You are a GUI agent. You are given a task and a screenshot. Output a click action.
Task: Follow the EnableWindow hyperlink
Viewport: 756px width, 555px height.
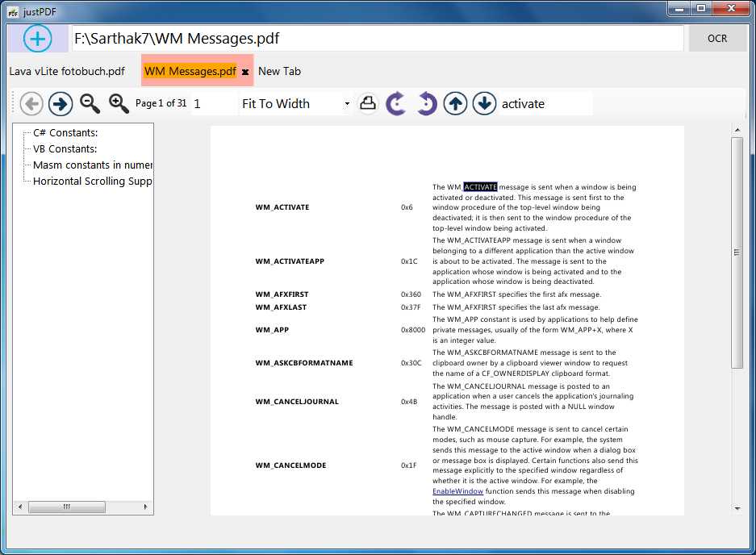coord(457,491)
